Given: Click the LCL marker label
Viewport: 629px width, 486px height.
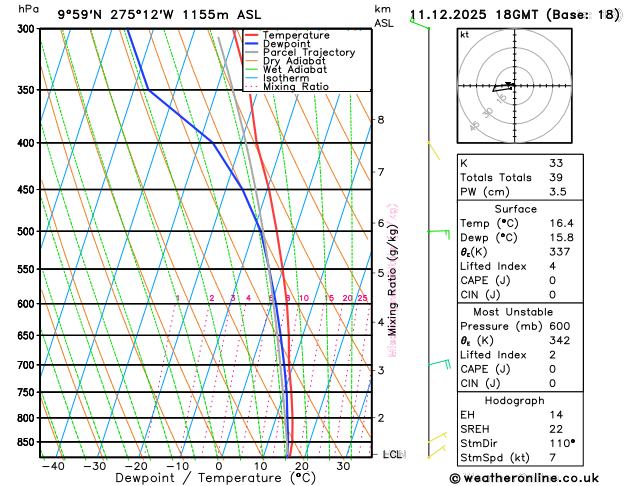Looking at the screenshot, I should [x=394, y=454].
